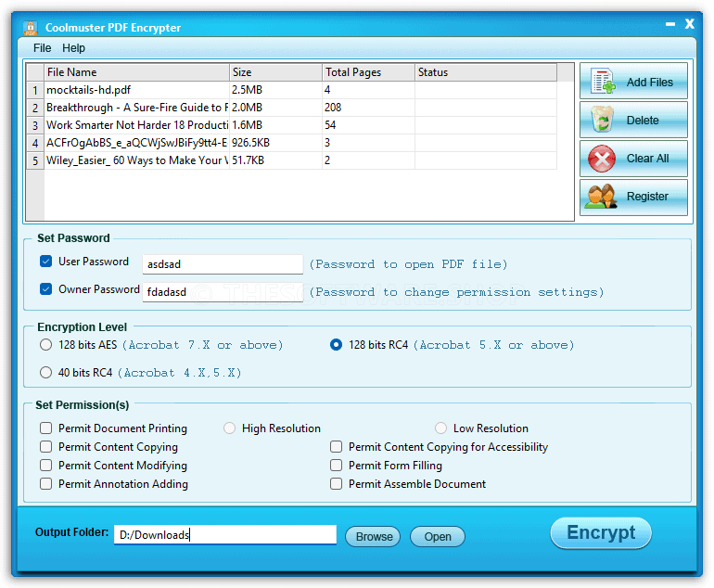Open the File menu

pyautogui.click(x=42, y=48)
